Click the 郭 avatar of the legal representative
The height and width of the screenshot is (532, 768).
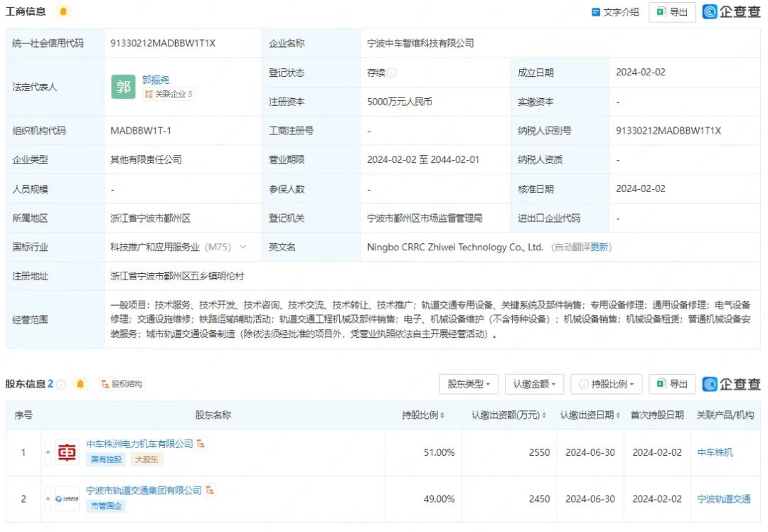tap(123, 87)
